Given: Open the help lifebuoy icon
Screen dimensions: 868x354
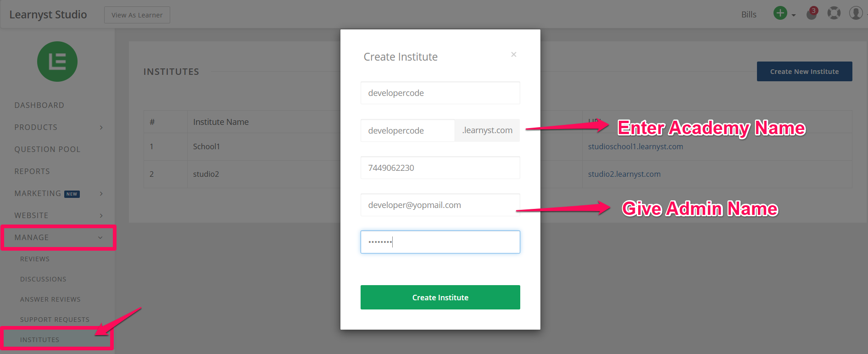Looking at the screenshot, I should [x=834, y=13].
